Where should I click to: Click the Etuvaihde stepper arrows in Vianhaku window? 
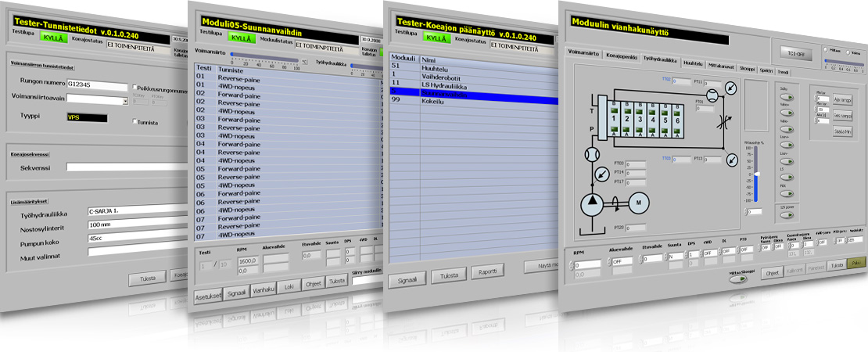pos(641,258)
